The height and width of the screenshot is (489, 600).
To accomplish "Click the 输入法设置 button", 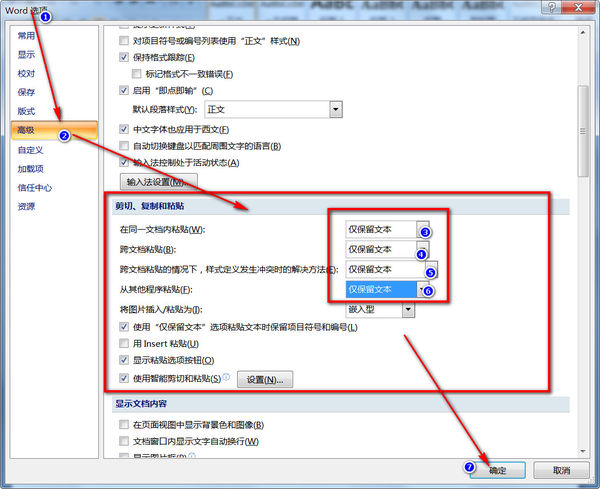I will click(x=159, y=182).
